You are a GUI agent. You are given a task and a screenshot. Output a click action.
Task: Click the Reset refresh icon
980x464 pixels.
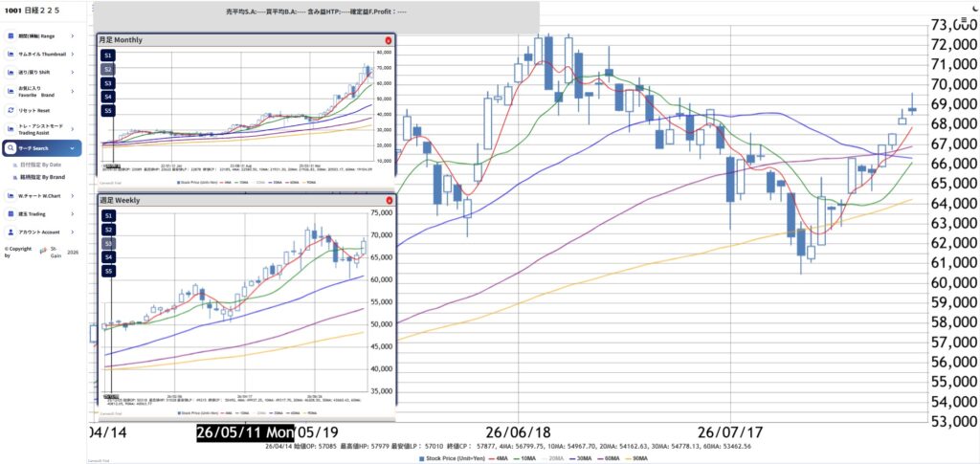11,111
